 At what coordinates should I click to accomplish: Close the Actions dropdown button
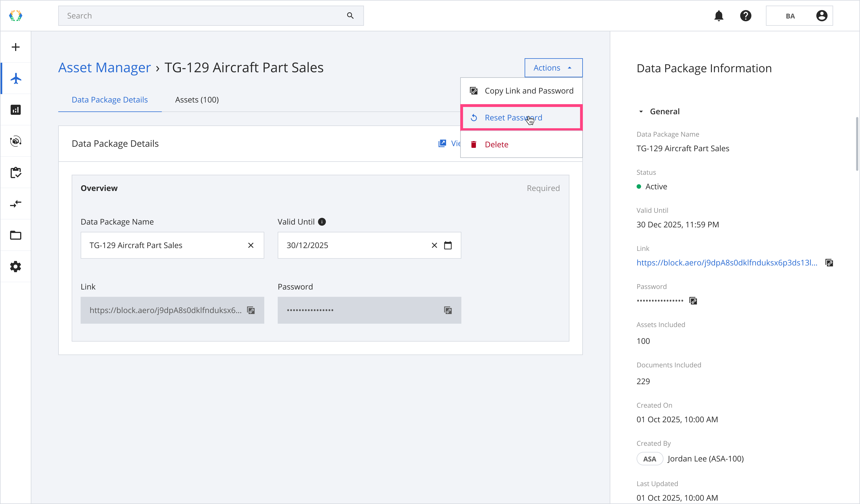553,67
